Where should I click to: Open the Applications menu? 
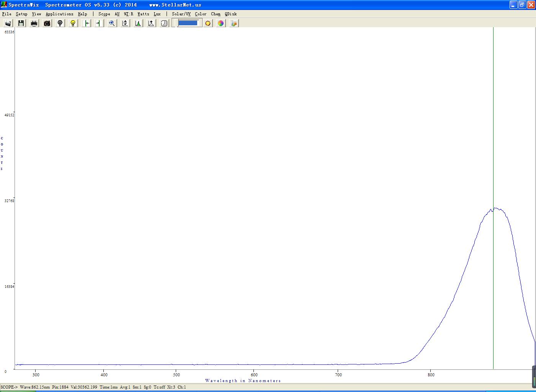pos(59,14)
